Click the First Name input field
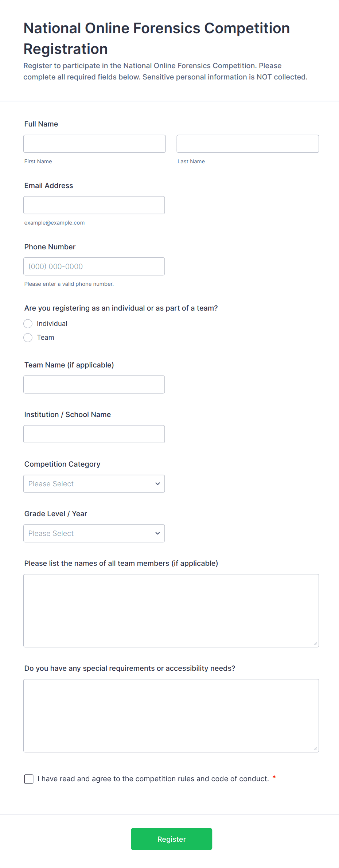The image size is (339, 868). click(94, 144)
